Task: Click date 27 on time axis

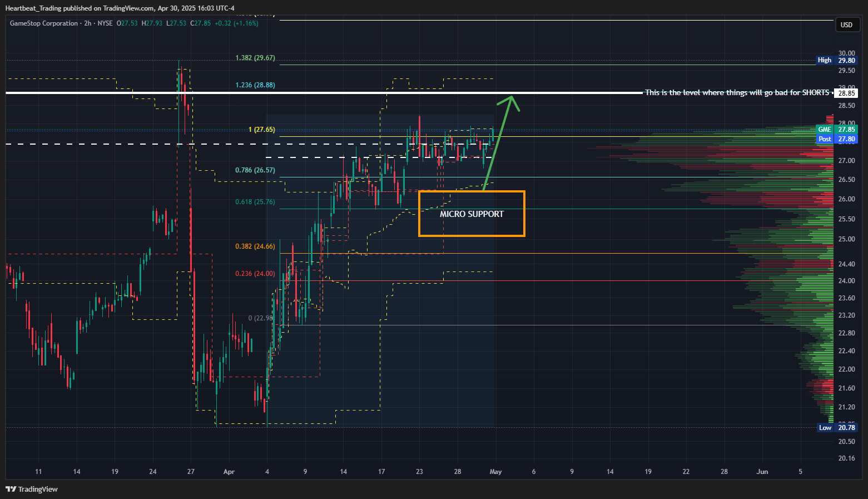Action: click(x=191, y=472)
